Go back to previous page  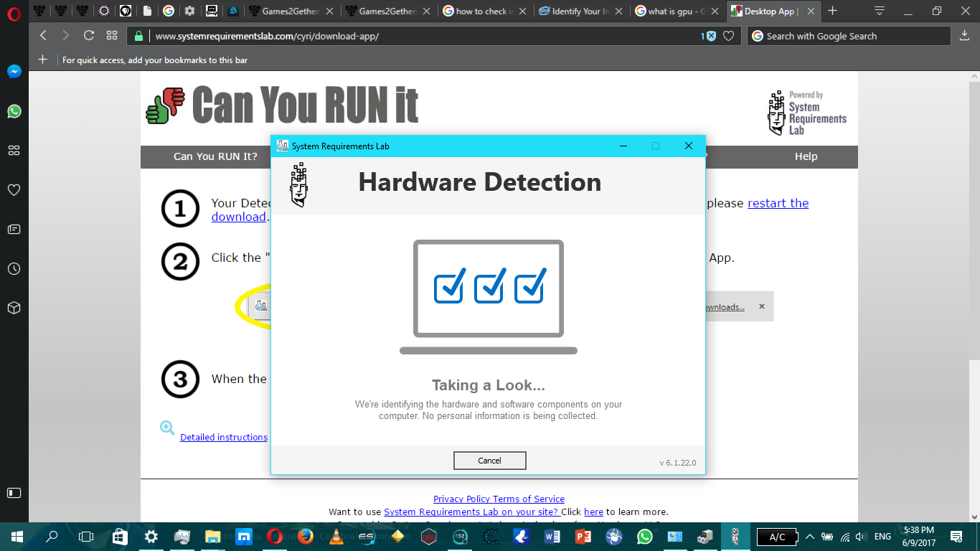coord(43,36)
